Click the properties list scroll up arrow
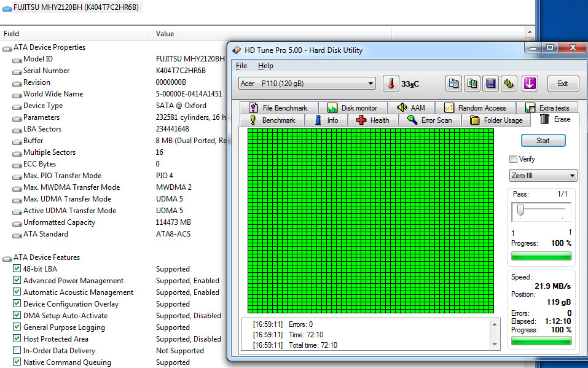Screen dimensions: 588x368 [529, 33]
